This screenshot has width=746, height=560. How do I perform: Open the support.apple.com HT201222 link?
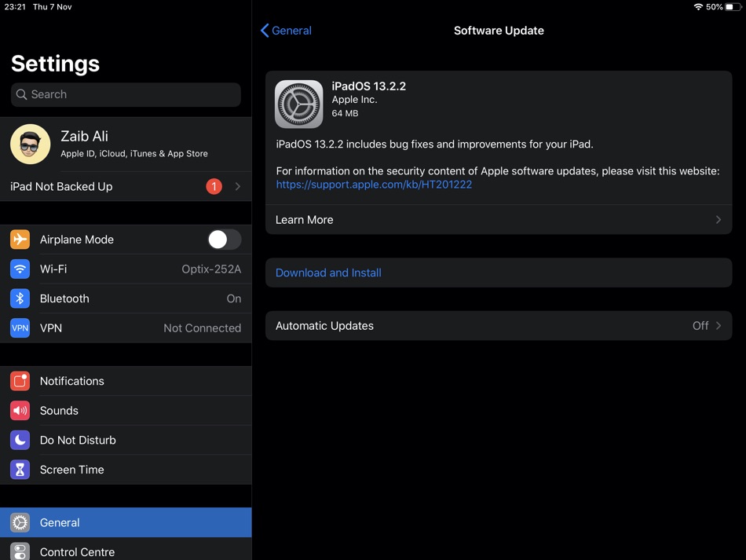(x=374, y=185)
